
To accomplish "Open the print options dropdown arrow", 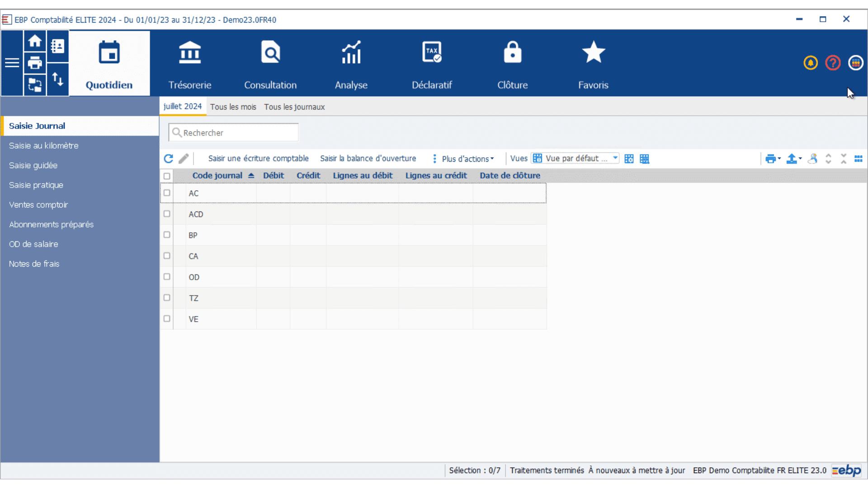I will [x=778, y=159].
